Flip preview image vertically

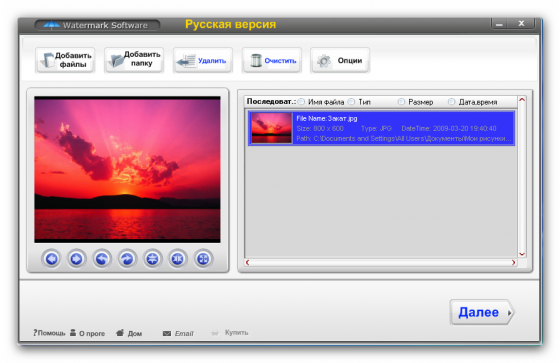(152, 259)
